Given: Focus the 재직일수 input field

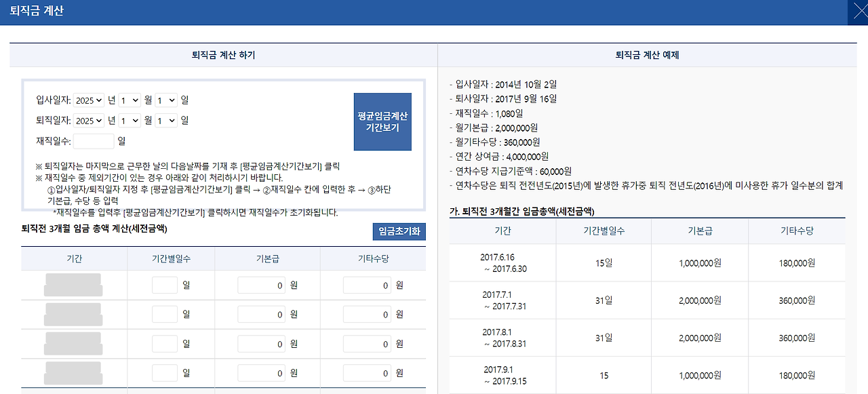Looking at the screenshot, I should pos(94,141).
